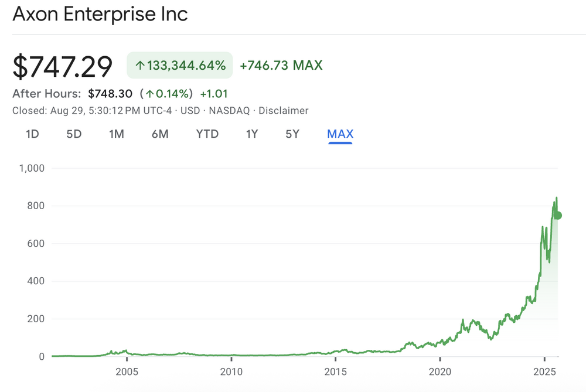Viewport: 586px width, 392px height.
Task: Select the 5D range tab
Action: (74, 134)
